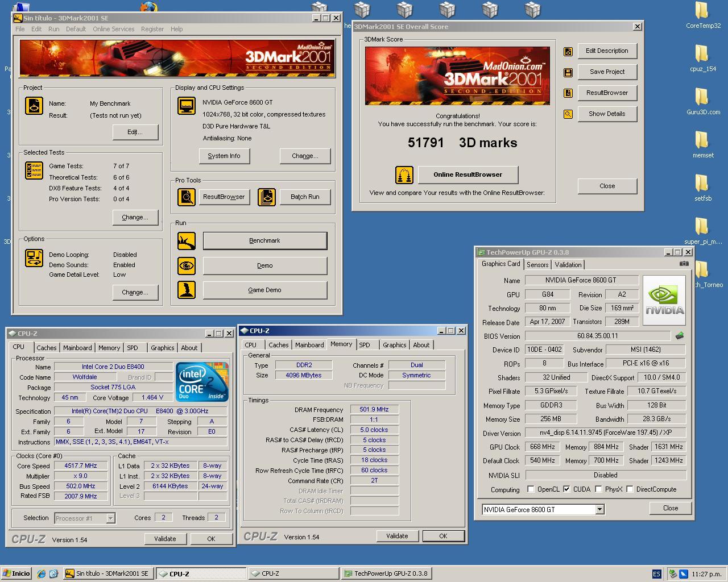Enable the OpenCL checkbox
728x582 pixels.
coord(531,489)
